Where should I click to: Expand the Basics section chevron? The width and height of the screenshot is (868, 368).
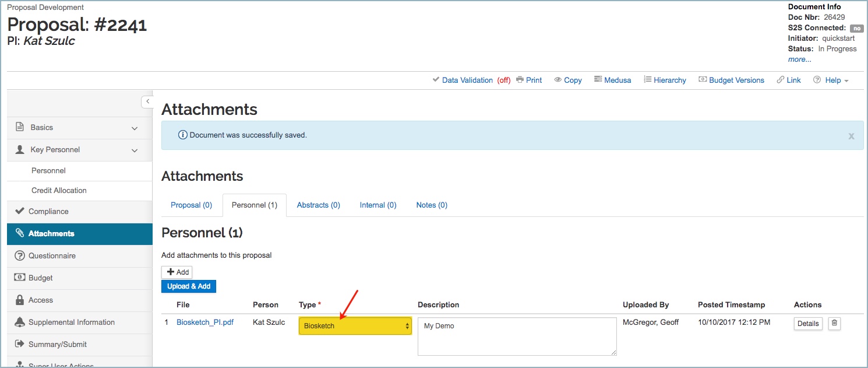click(x=135, y=128)
